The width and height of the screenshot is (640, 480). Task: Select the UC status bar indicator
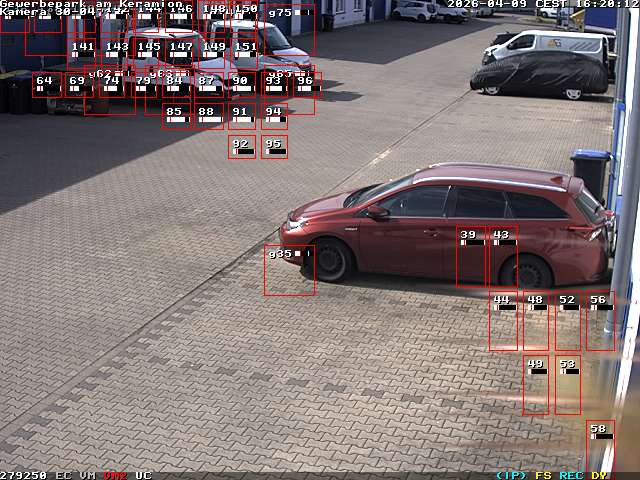143,475
